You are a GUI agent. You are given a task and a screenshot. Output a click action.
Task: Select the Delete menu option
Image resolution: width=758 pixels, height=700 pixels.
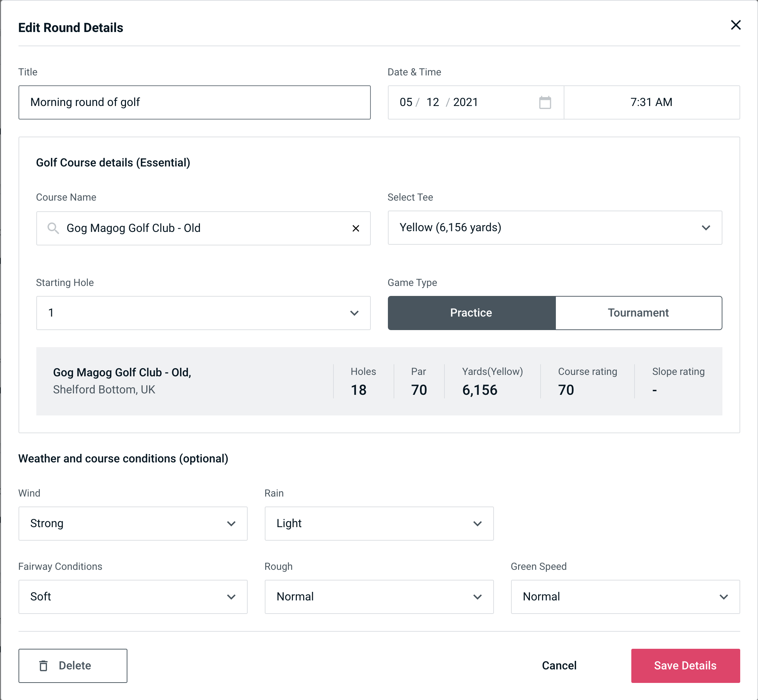(x=73, y=665)
